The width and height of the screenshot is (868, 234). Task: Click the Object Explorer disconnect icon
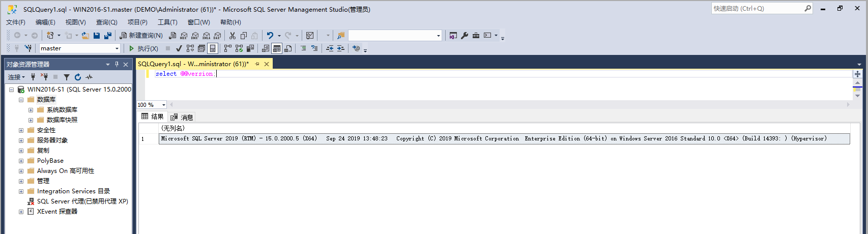tap(44, 77)
